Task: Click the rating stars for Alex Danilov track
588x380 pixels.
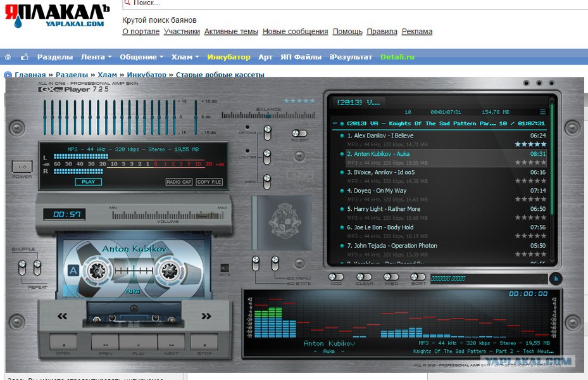Action: click(530, 144)
